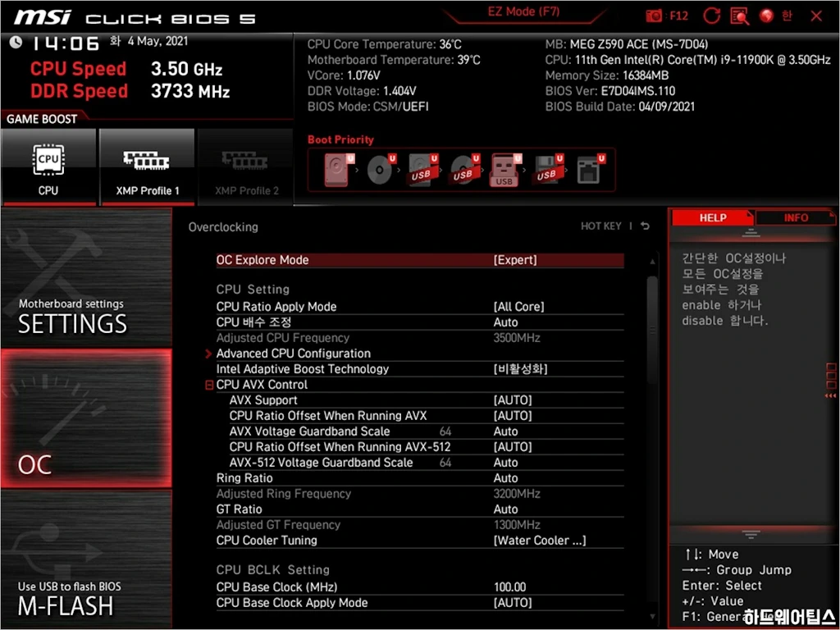Set CPU Ratio Offset When Running AVX
The height and width of the screenshot is (630, 840).
(427, 416)
